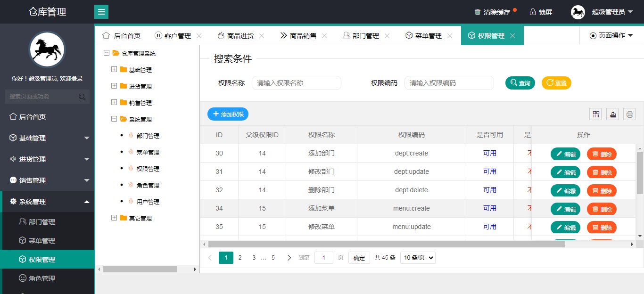Click the table horizontal scrollbar

tap(386, 244)
